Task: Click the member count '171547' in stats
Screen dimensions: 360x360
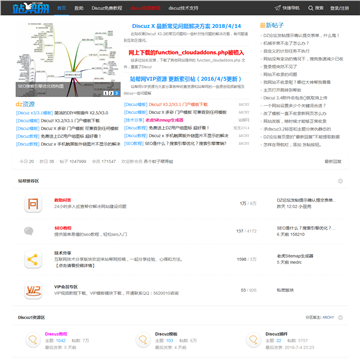Action: click(108, 161)
